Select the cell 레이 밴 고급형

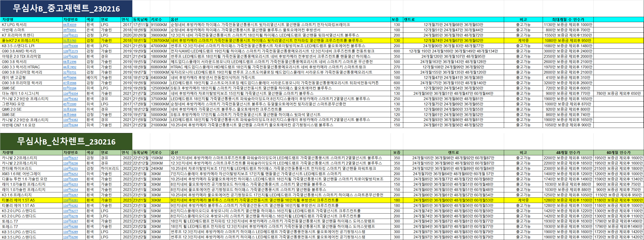pos(31,78)
